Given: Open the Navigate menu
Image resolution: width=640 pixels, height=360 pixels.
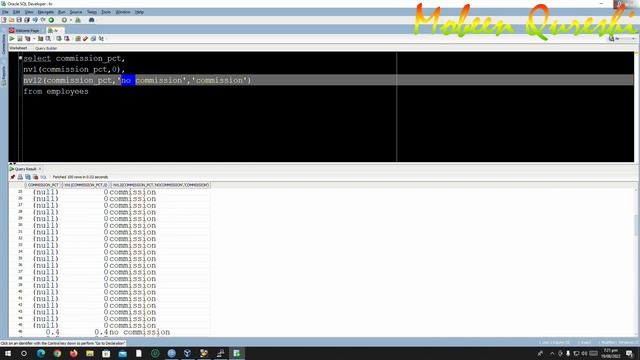Looking at the screenshot, I should coord(46,12).
